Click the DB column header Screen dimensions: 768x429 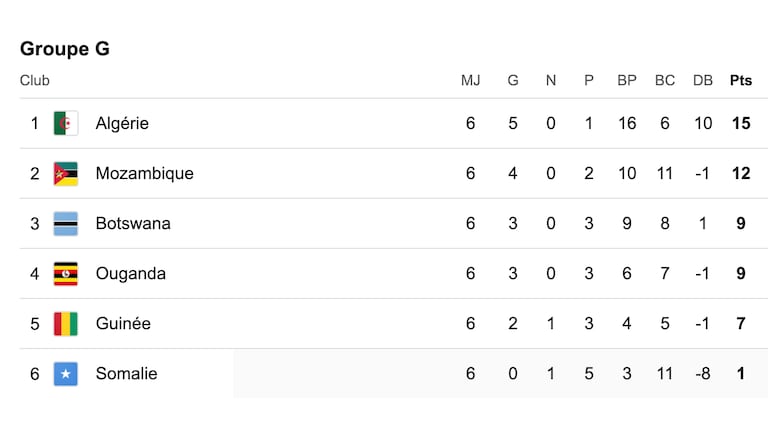tap(702, 80)
